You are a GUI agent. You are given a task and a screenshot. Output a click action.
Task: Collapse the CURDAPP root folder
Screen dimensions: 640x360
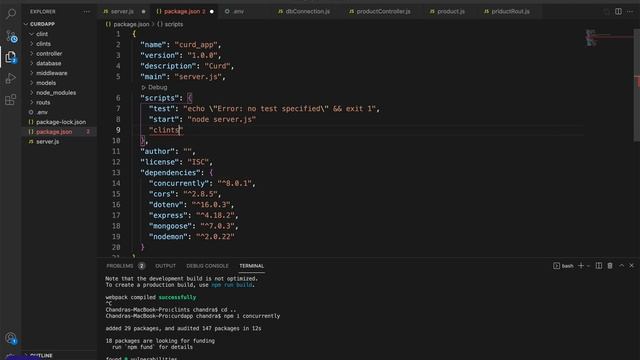tap(59, 24)
